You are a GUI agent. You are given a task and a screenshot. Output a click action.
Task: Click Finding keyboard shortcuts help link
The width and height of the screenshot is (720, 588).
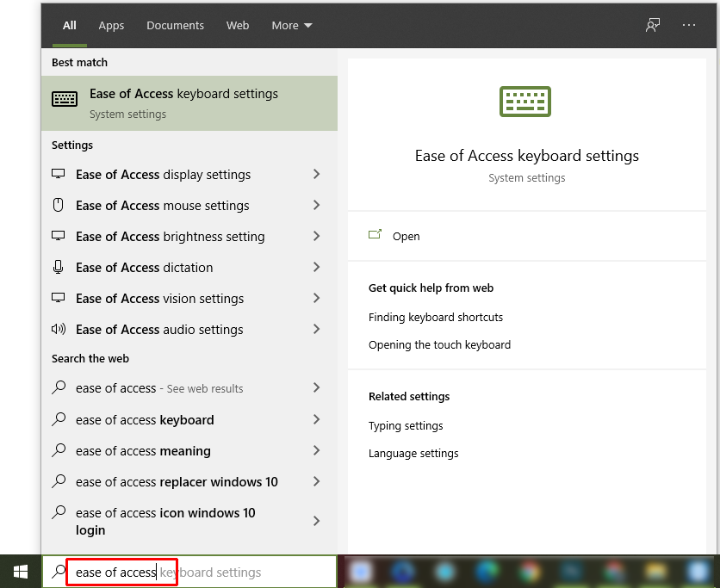435,318
